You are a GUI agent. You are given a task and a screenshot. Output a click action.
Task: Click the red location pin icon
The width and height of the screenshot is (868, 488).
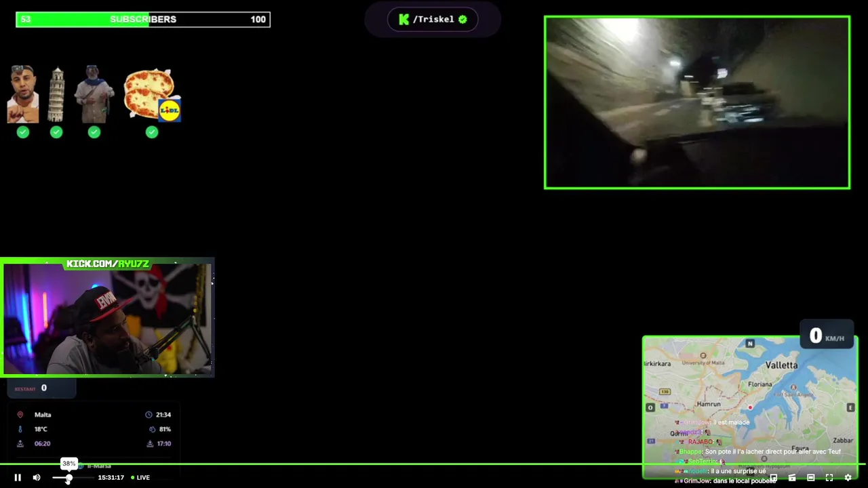click(20, 415)
